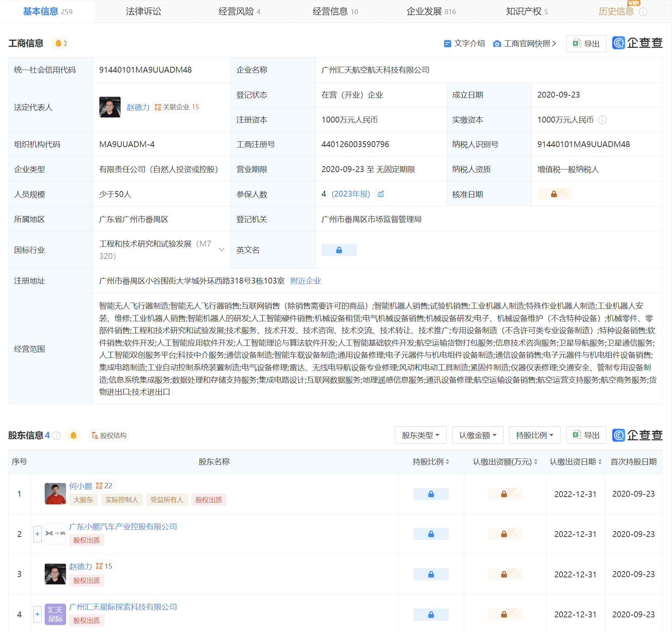Image resolution: width=672 pixels, height=632 pixels.
Task: Click the info icon next to 历史信息
Action: point(643,12)
